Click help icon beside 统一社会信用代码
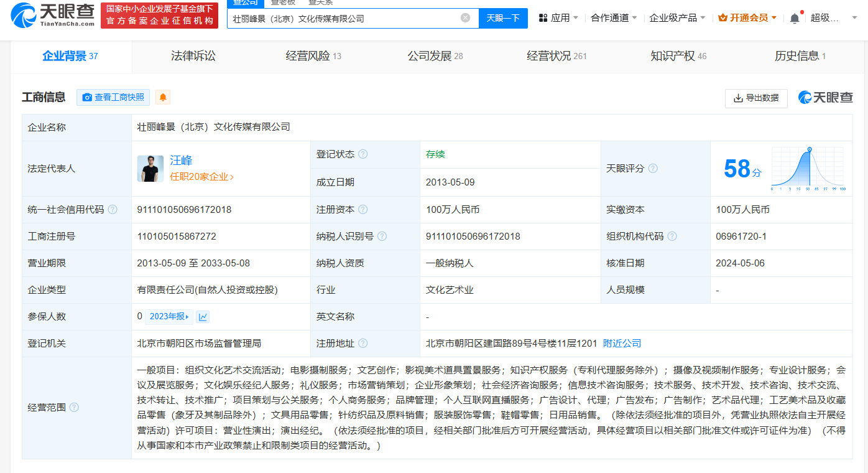 (113, 210)
